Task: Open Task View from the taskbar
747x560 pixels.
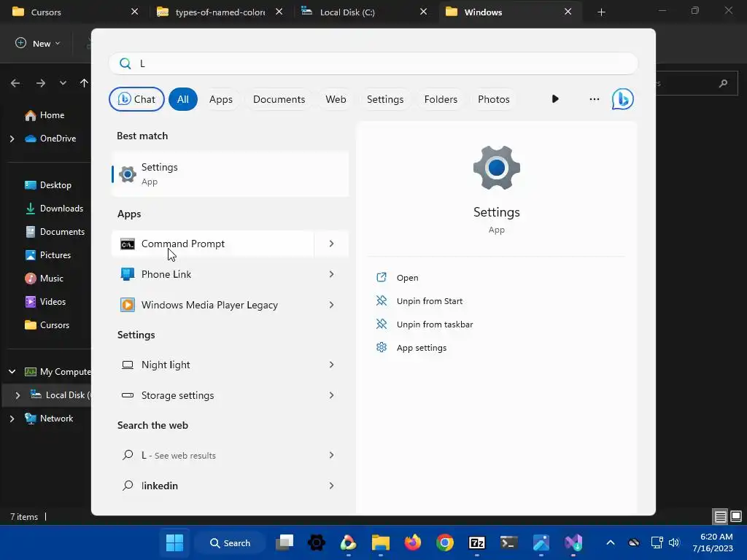Action: [285, 542]
